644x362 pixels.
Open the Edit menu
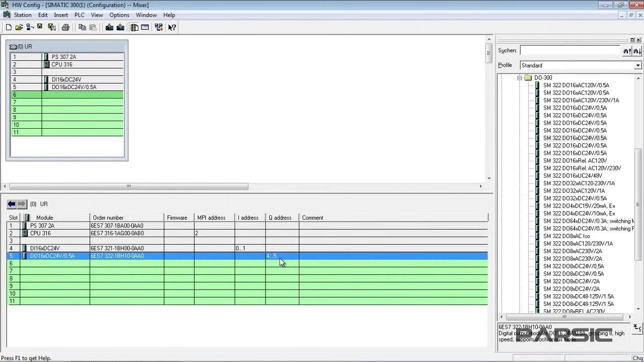coord(43,15)
